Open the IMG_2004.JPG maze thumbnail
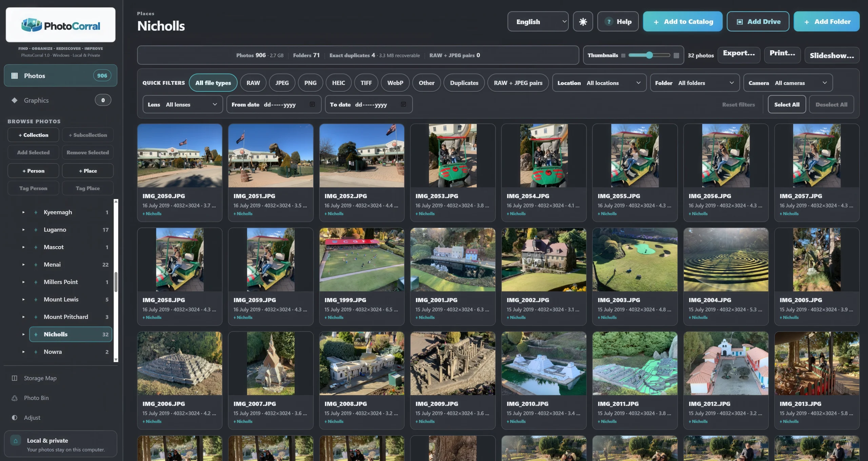The width and height of the screenshot is (868, 461). [726, 260]
